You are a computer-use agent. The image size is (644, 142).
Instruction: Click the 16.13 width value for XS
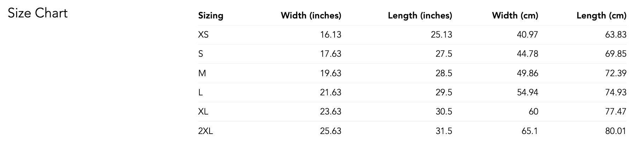[x=330, y=35]
